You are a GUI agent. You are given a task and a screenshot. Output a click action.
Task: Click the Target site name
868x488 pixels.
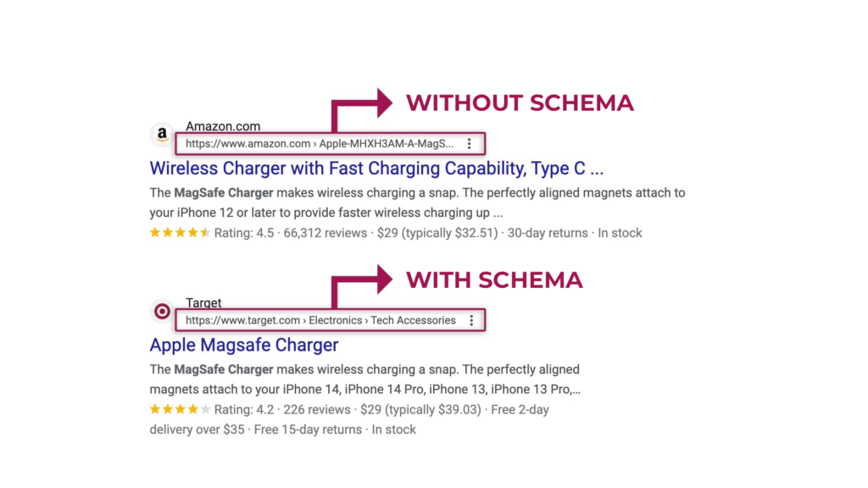point(203,302)
